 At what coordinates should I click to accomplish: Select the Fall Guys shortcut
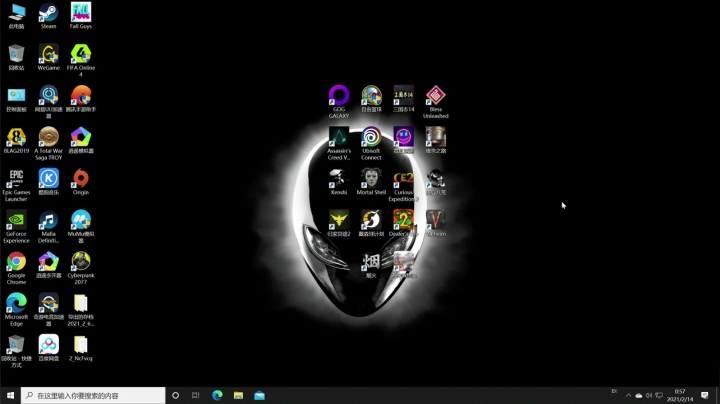[81, 16]
